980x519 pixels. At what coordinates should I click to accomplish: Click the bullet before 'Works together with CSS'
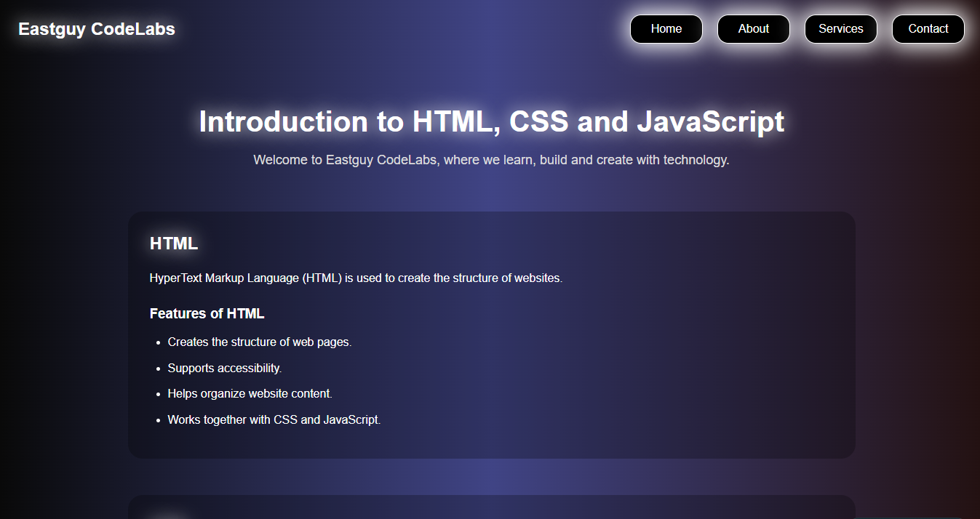158,420
